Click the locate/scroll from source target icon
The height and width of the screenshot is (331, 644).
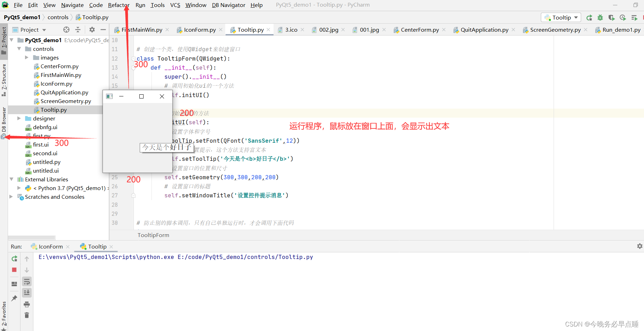pos(66,30)
